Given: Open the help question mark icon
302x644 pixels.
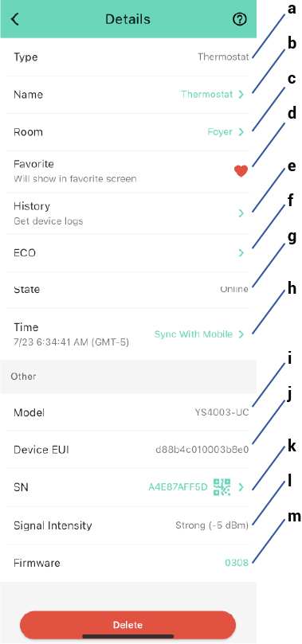Looking at the screenshot, I should [240, 19].
